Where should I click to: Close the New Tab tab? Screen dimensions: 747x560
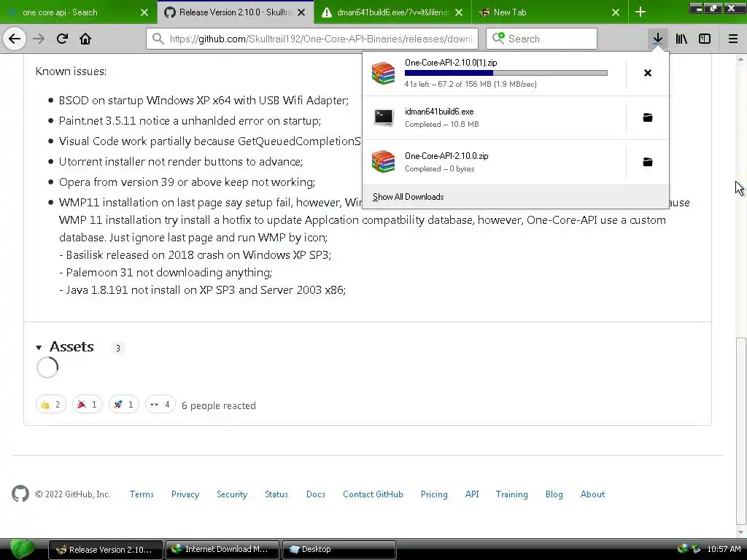click(x=616, y=12)
